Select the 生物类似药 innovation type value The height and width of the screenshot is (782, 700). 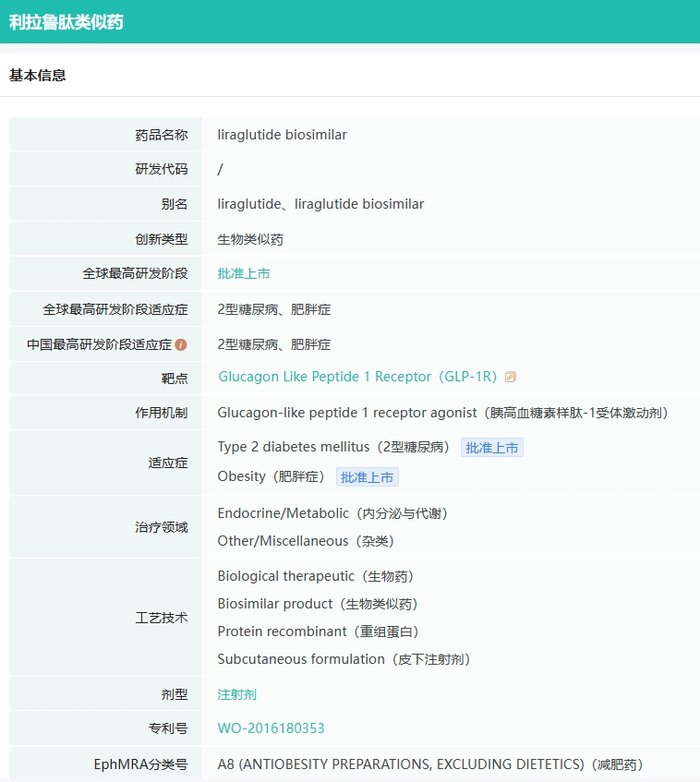(x=250, y=239)
